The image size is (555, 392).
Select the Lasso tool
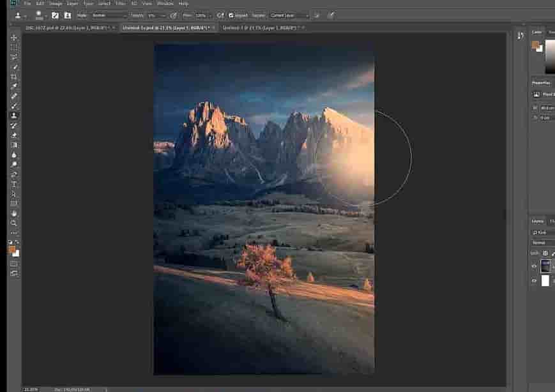(x=14, y=57)
